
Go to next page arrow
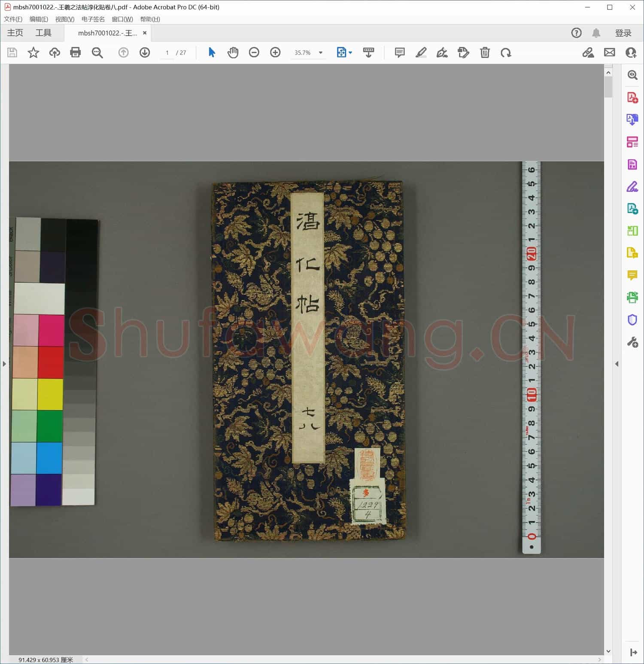145,52
